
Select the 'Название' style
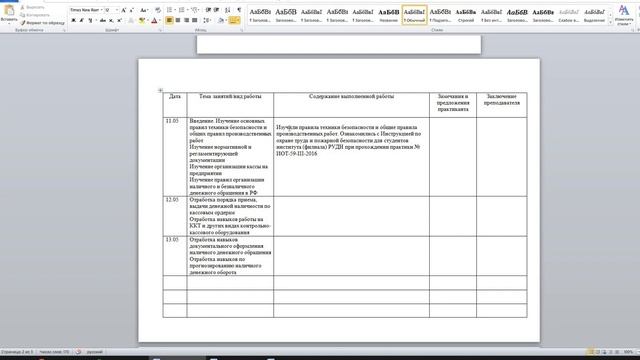tap(389, 15)
